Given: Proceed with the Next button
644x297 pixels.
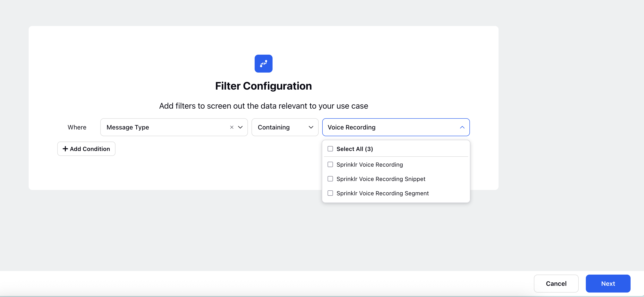Looking at the screenshot, I should tap(608, 284).
